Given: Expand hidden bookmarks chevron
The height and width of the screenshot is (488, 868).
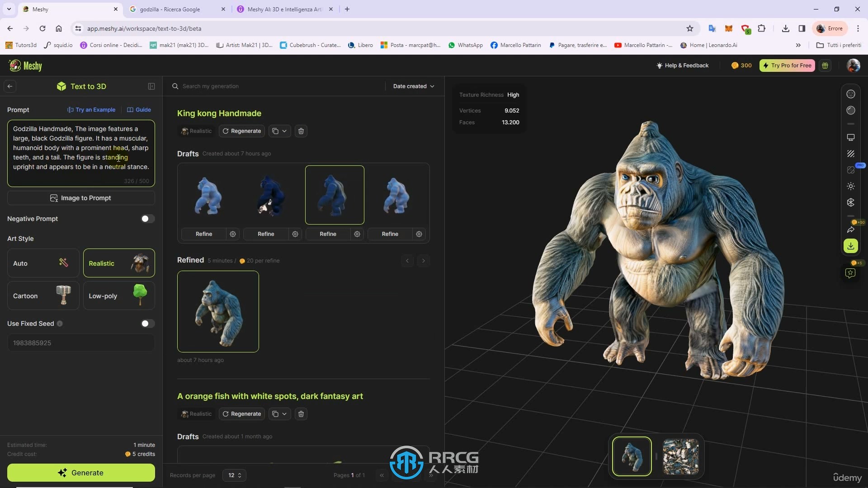Looking at the screenshot, I should (x=798, y=45).
